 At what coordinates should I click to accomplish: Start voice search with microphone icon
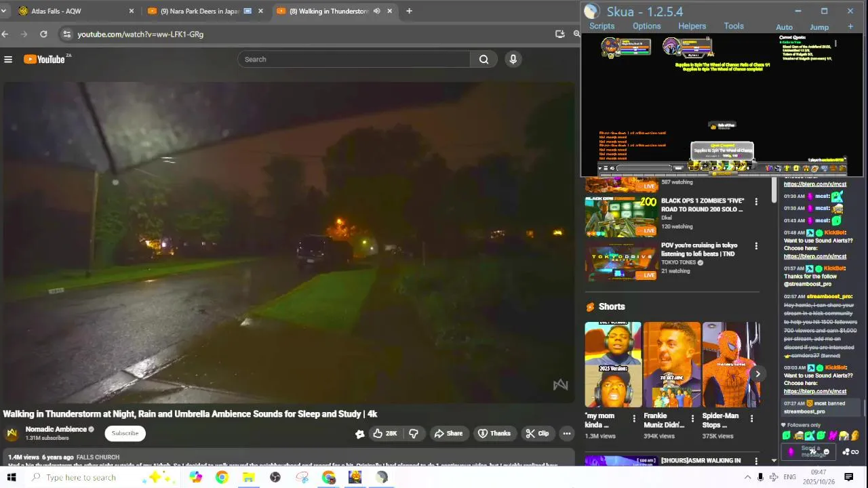513,60
